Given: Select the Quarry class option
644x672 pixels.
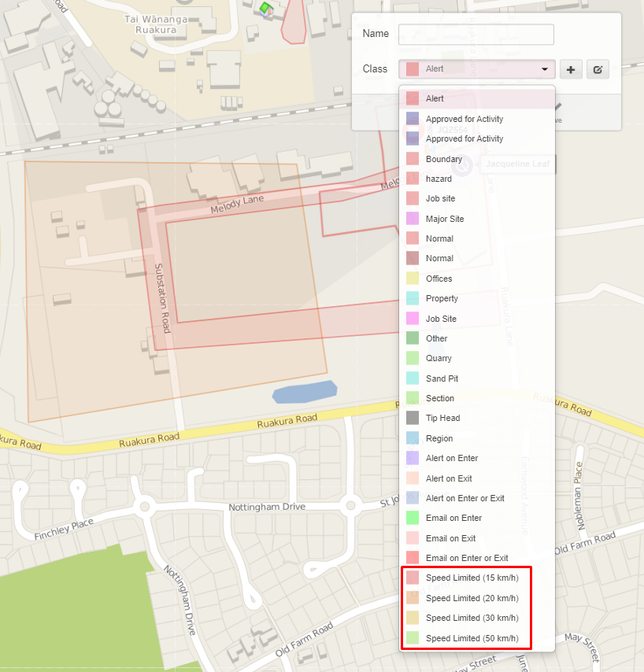Looking at the screenshot, I should click(x=477, y=358).
